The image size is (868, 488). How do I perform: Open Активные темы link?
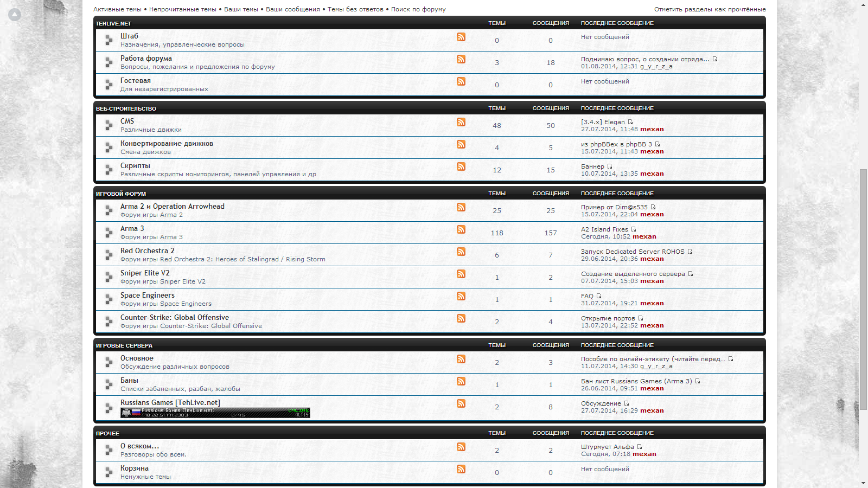[117, 9]
